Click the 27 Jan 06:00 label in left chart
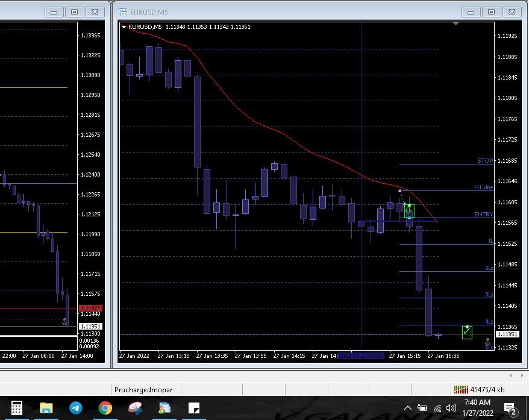 [x=39, y=356]
